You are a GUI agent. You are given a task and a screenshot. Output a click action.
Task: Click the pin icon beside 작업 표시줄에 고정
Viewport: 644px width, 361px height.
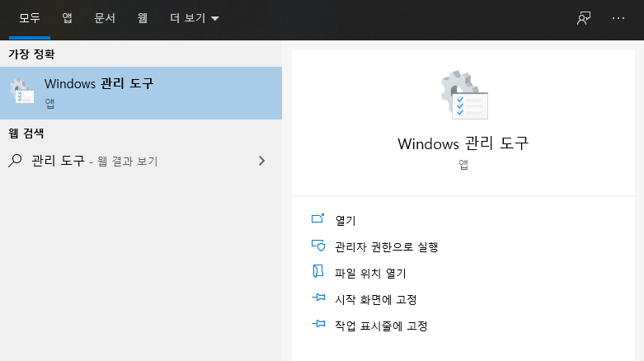coord(318,324)
